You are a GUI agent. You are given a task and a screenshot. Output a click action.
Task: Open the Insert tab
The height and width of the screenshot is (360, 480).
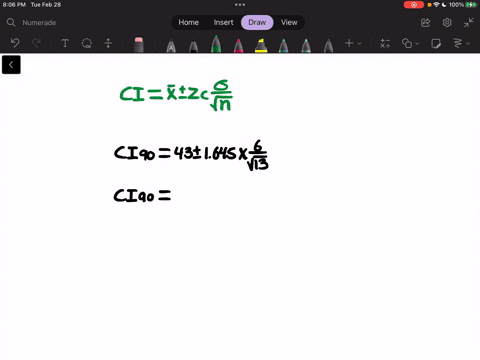223,22
